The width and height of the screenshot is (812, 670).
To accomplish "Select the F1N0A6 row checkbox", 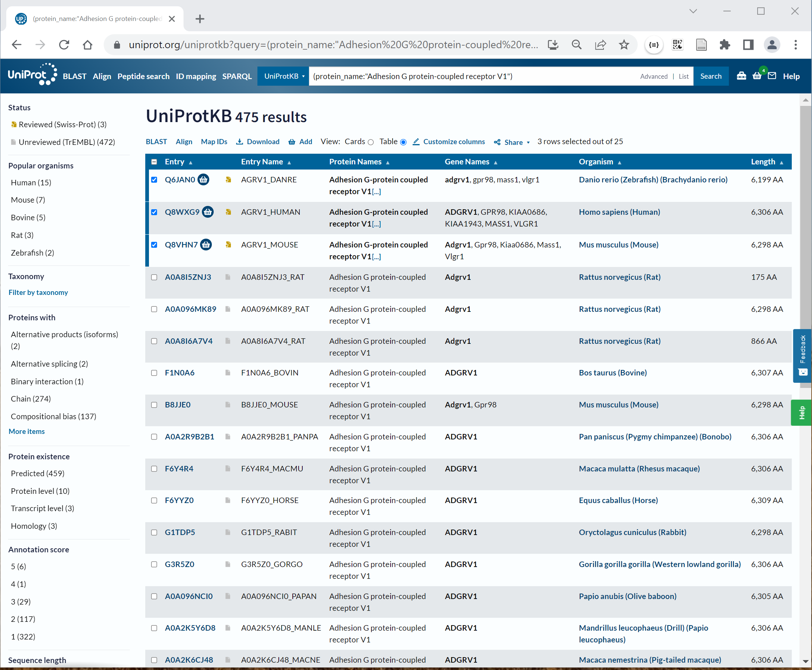I will [x=154, y=373].
